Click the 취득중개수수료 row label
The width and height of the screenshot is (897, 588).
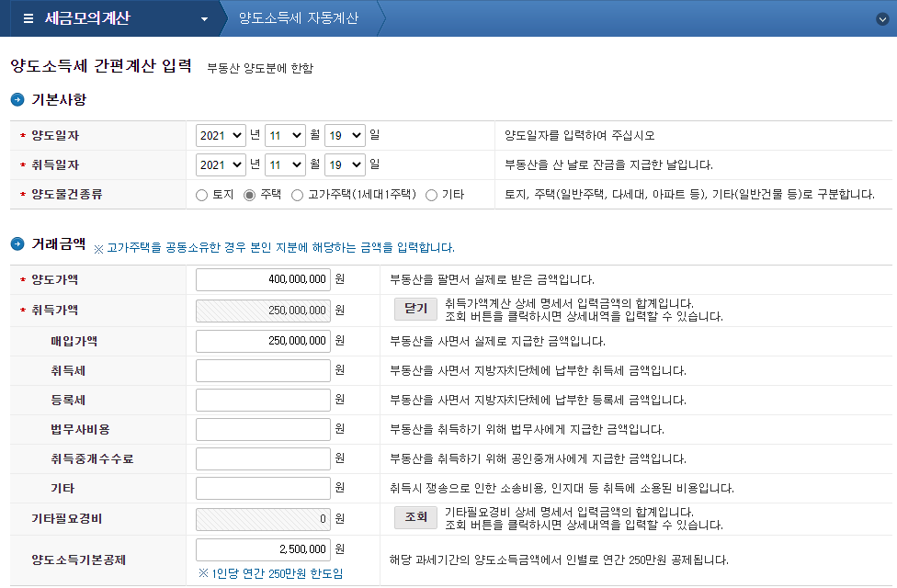92,458
